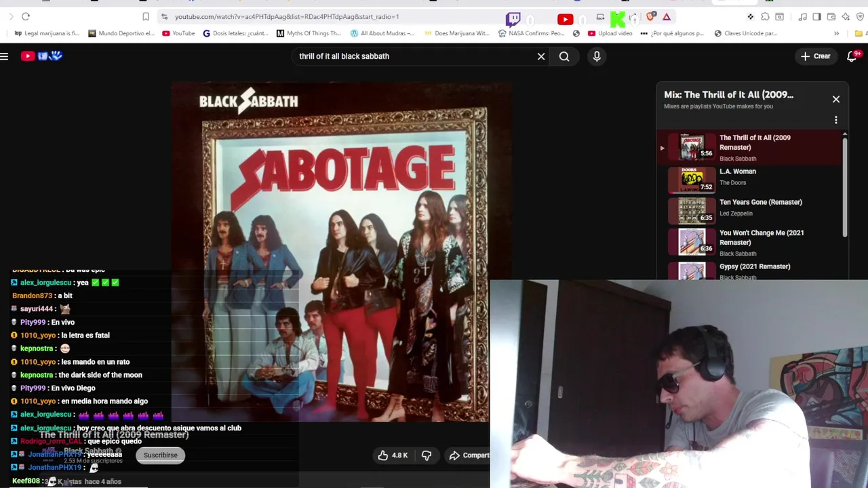Click chat message 'Pity999 : En vivo Diego'
Screen dimensions: 868x488
point(53,388)
